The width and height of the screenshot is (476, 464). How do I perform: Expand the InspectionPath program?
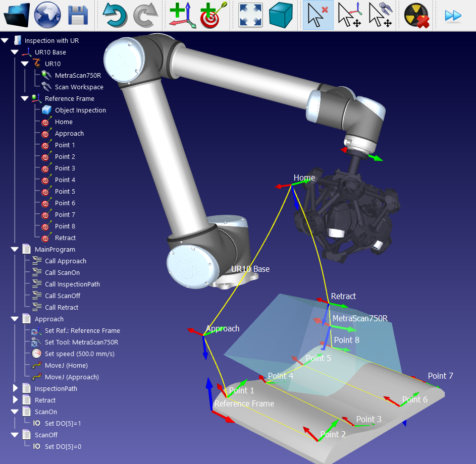[14, 388]
